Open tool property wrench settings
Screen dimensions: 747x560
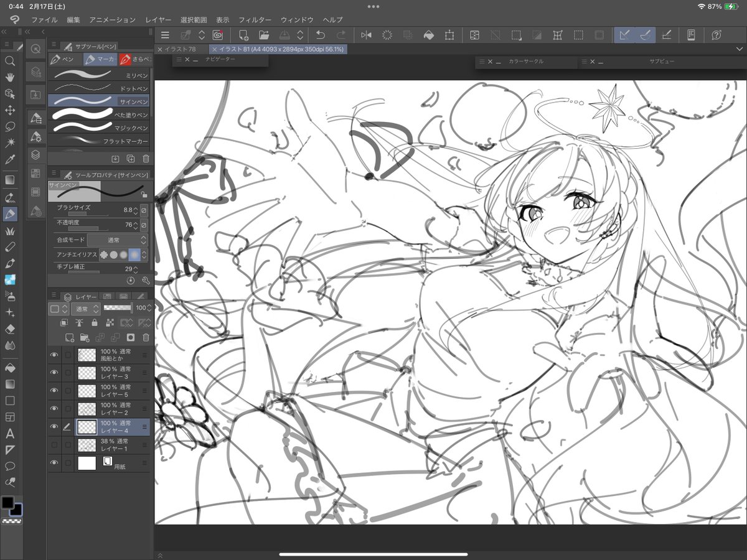coord(146,281)
